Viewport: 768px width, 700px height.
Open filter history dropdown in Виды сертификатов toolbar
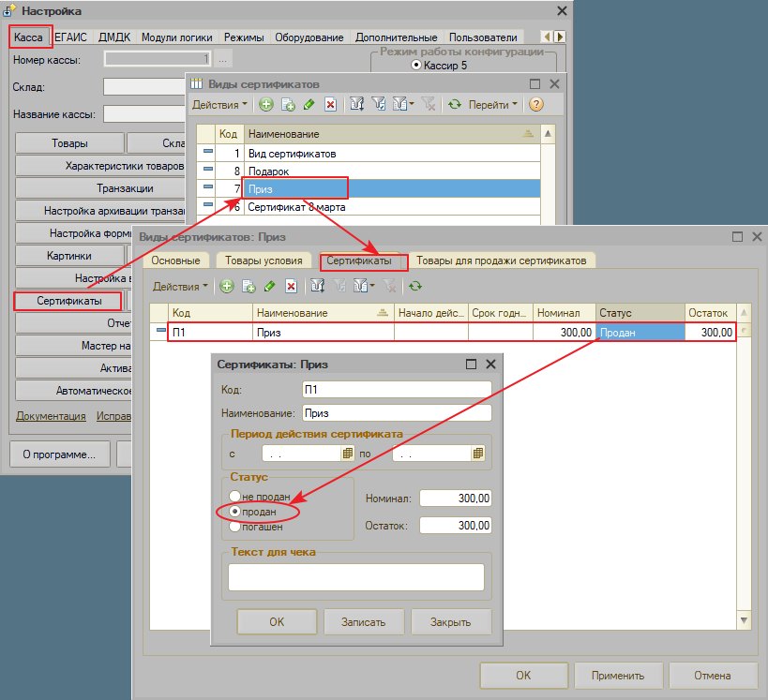[403, 104]
